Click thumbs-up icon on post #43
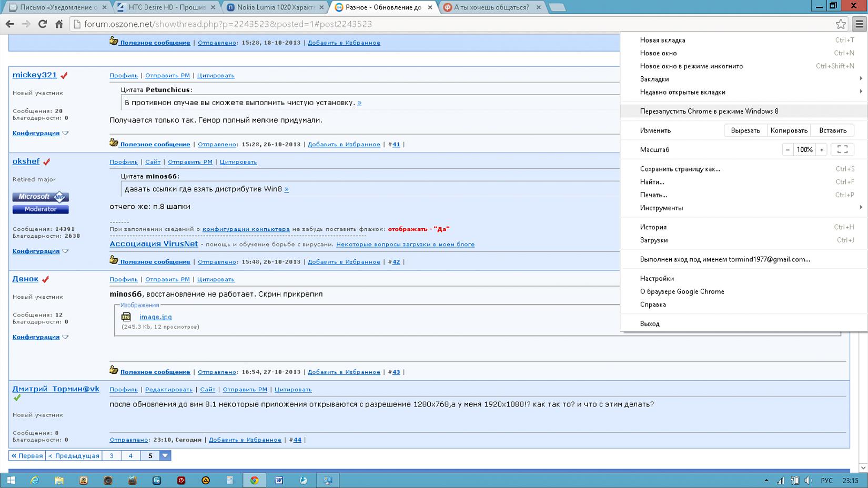This screenshot has height=488, width=868. [x=114, y=370]
